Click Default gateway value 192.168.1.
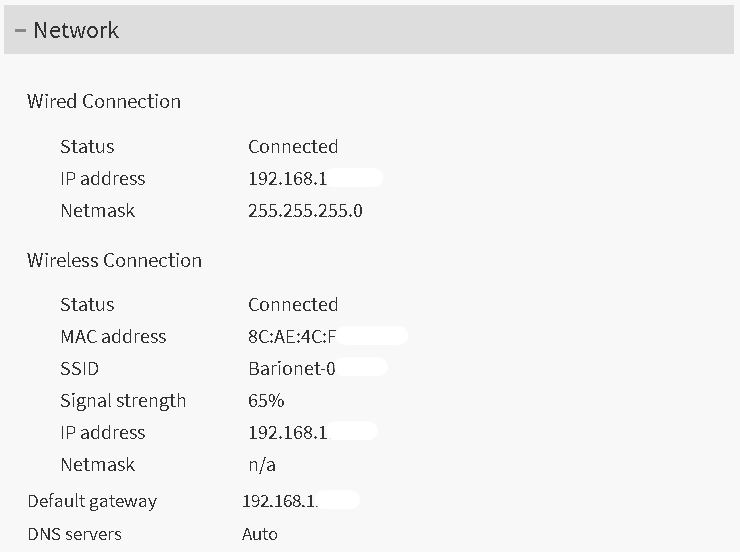Screen dimensions: 740x552 pyautogui.click(x=280, y=501)
